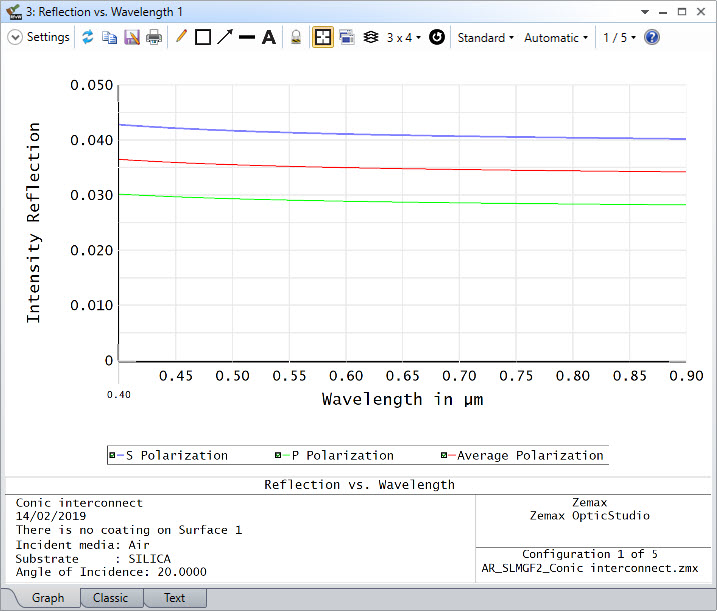The image size is (717, 611).
Task: Click the S Polarization legend entry
Action: [x=168, y=456]
